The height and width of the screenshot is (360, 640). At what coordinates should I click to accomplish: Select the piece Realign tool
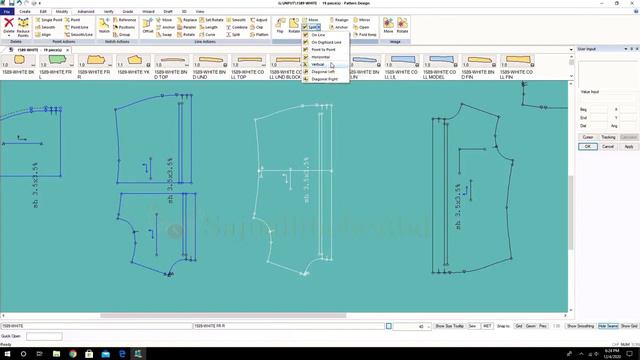click(339, 20)
